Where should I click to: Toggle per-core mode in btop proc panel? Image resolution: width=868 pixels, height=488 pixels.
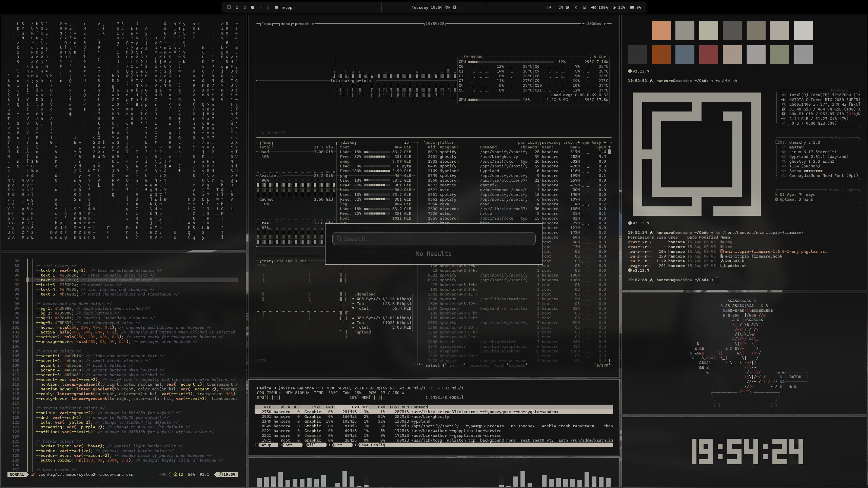(528, 143)
